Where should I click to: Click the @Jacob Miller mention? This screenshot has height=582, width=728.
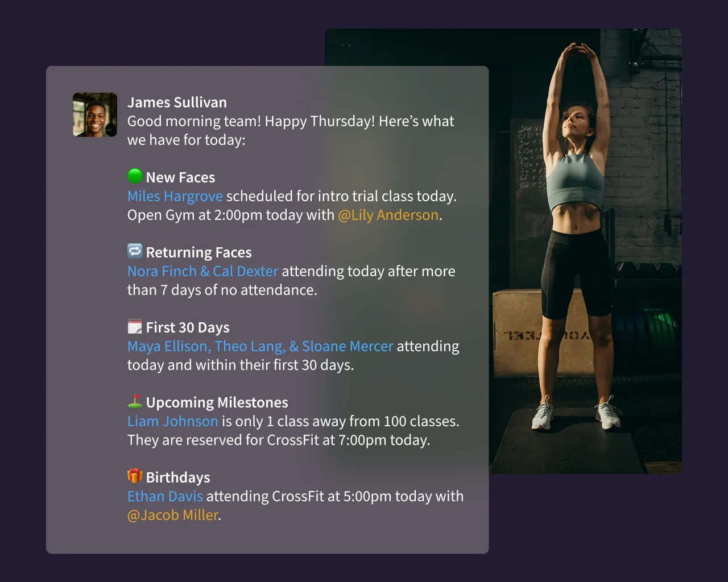pos(173,515)
